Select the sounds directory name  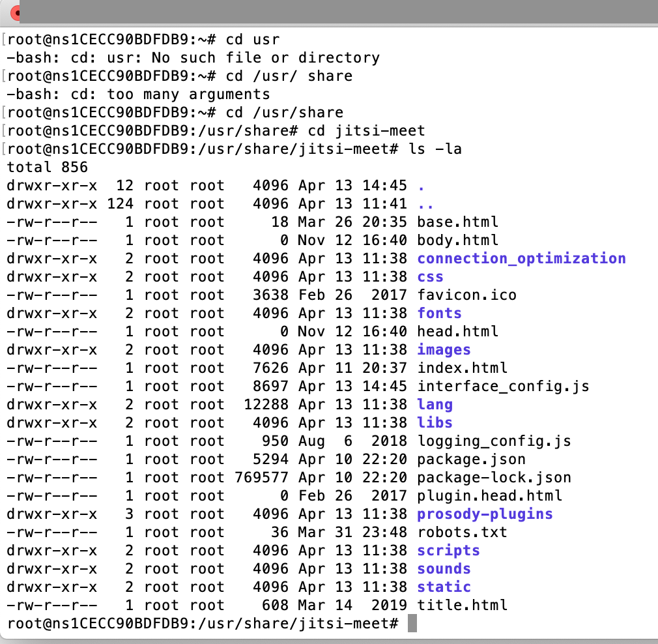pyautogui.click(x=444, y=568)
